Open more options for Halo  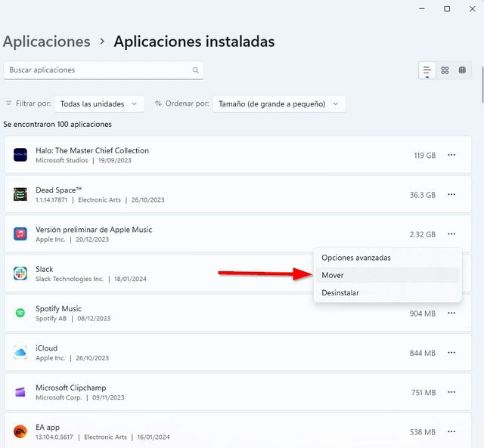coord(451,155)
